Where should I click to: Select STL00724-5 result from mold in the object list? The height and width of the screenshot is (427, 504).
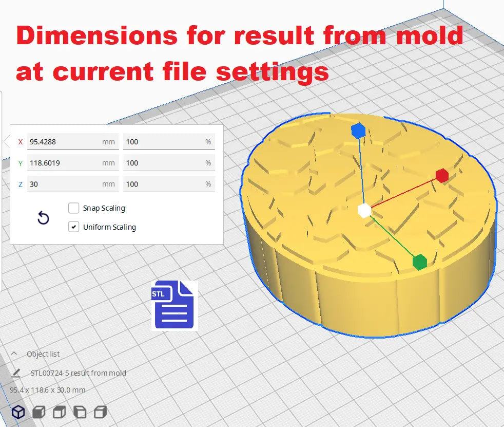click(78, 373)
